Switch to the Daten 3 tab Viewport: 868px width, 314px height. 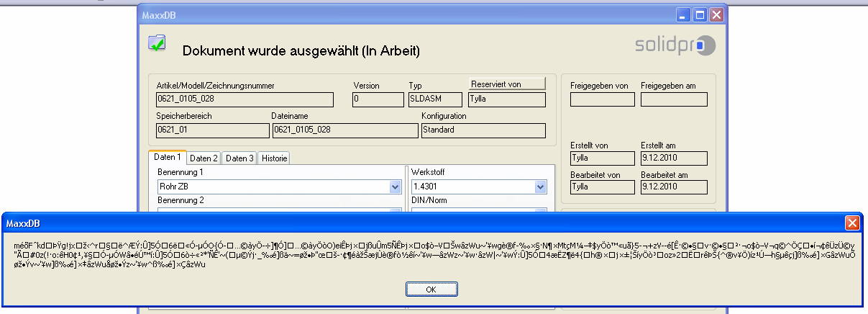pyautogui.click(x=239, y=158)
